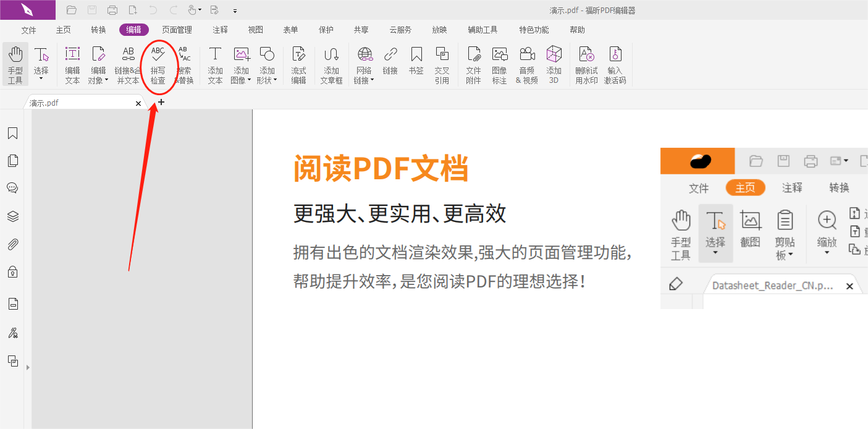Start 流式编辑 reflow editing mode

point(298,64)
